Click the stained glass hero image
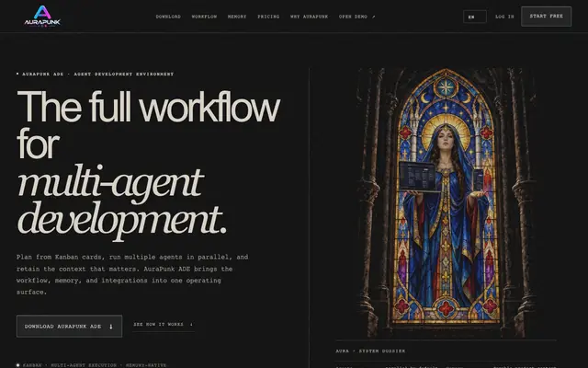588x368 pixels. [x=446, y=202]
